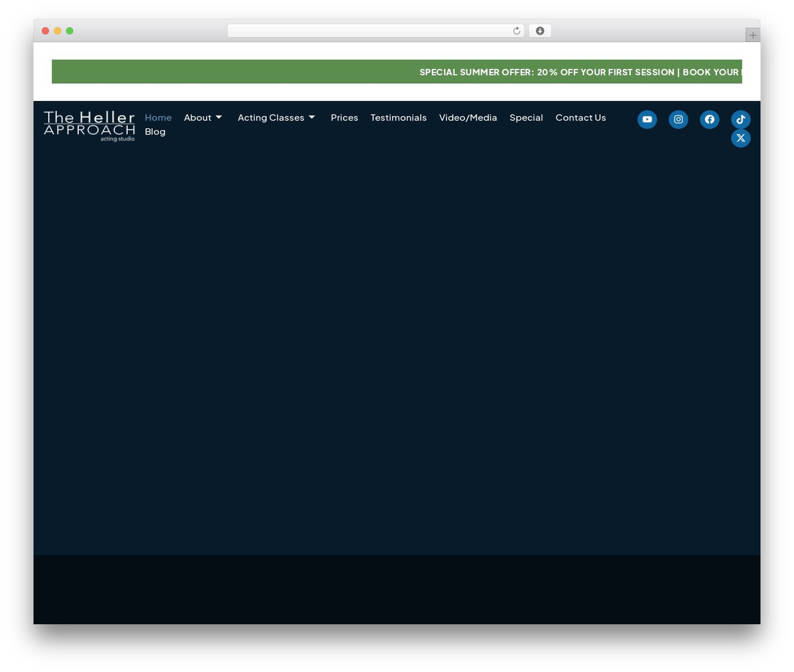Open the Blog page link
The width and height of the screenshot is (794, 672).
coord(155,131)
